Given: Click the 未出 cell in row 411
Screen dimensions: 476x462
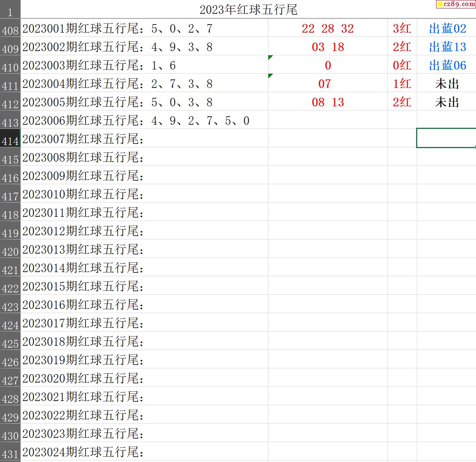Looking at the screenshot, I should click(447, 84).
